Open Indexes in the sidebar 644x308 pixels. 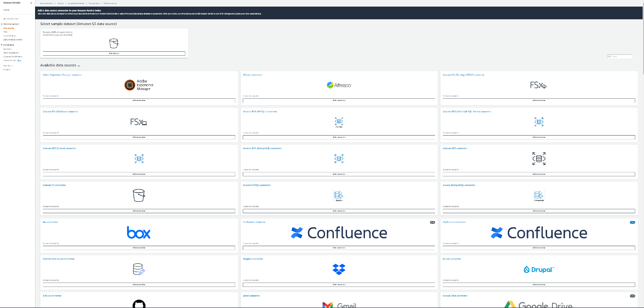7,10
